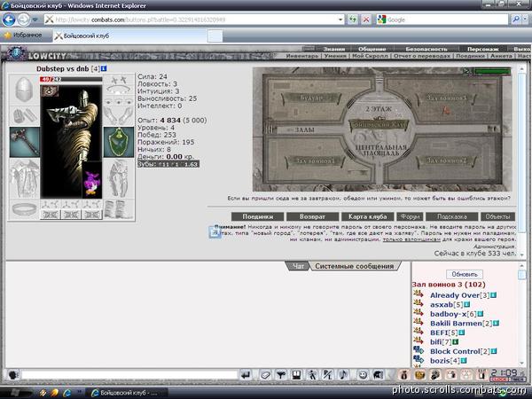Click the Форум button

pyautogui.click(x=410, y=216)
